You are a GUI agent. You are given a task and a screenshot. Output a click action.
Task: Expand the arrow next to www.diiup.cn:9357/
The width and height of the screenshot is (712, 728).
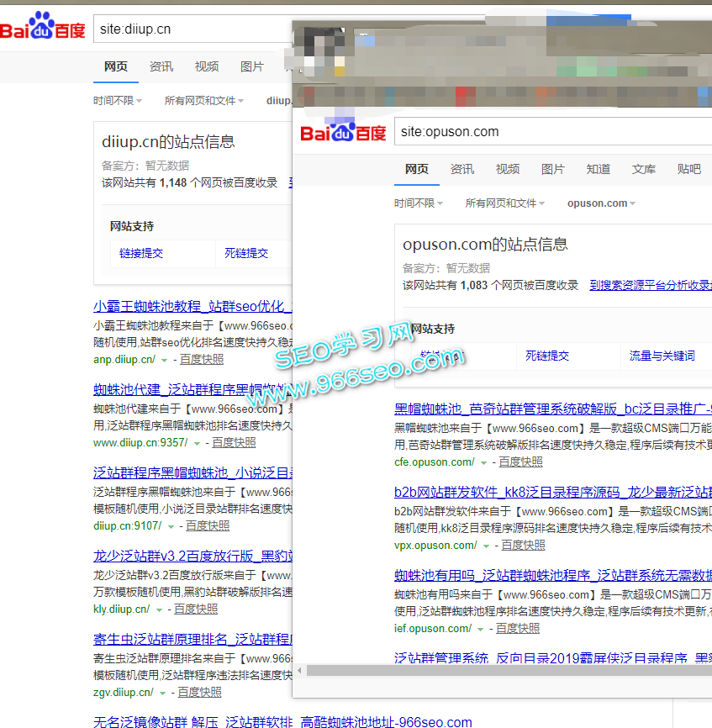tap(197, 443)
